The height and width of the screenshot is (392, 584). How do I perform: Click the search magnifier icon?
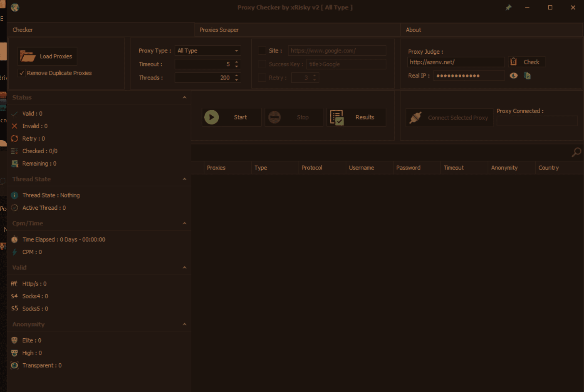point(576,152)
